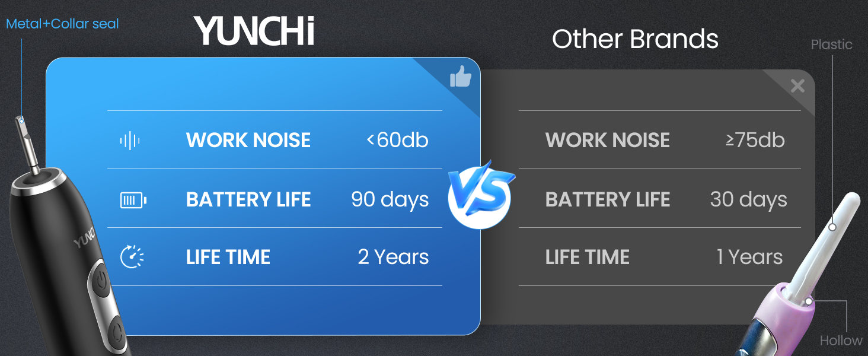Click the Other Brands heading
868x356 pixels.
[635, 39]
